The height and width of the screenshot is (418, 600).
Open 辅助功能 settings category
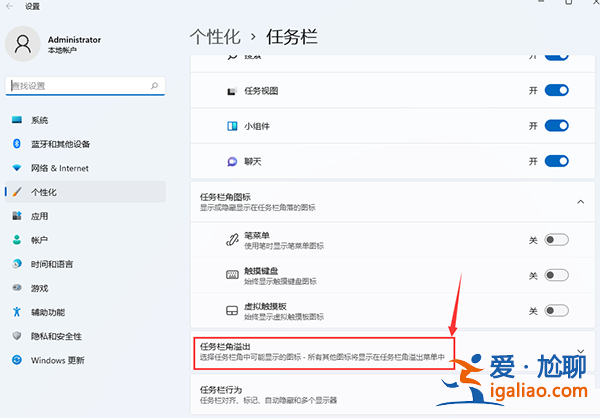tap(85, 312)
